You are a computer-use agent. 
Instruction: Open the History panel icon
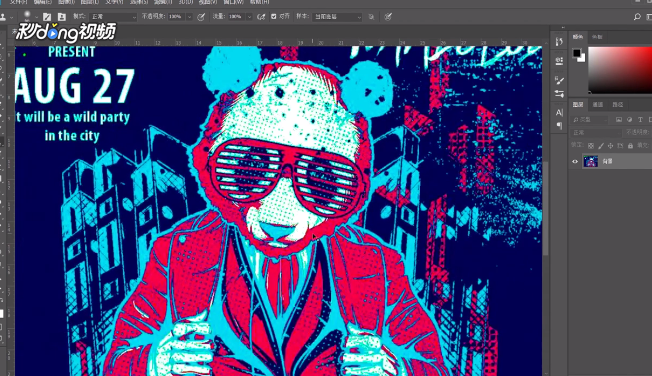pyautogui.click(x=559, y=42)
